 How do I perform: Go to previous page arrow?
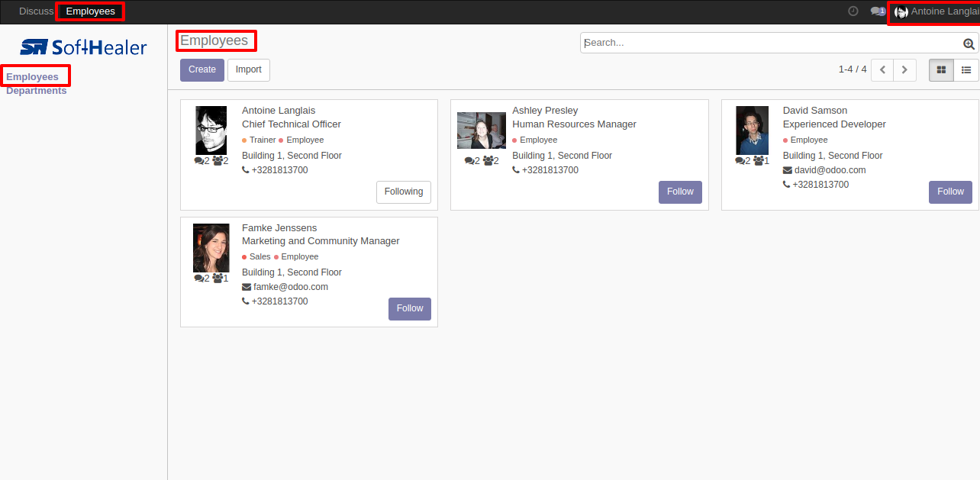(882, 69)
